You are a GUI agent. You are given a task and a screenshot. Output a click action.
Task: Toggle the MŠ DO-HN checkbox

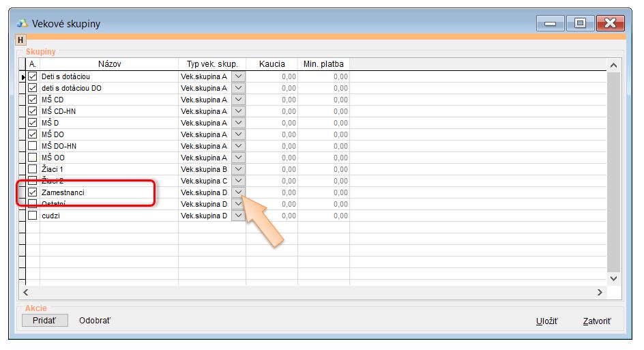click(32, 146)
